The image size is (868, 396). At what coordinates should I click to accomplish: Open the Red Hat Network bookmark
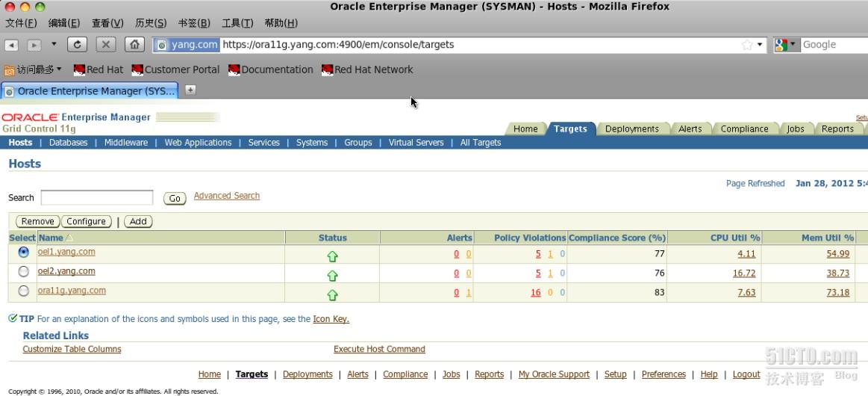tap(367, 69)
